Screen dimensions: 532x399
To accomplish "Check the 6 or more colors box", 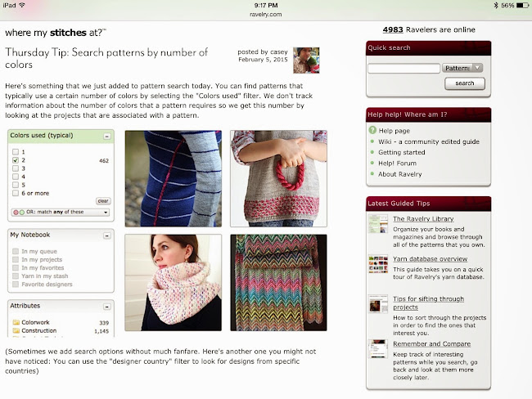I will pos(16,193).
